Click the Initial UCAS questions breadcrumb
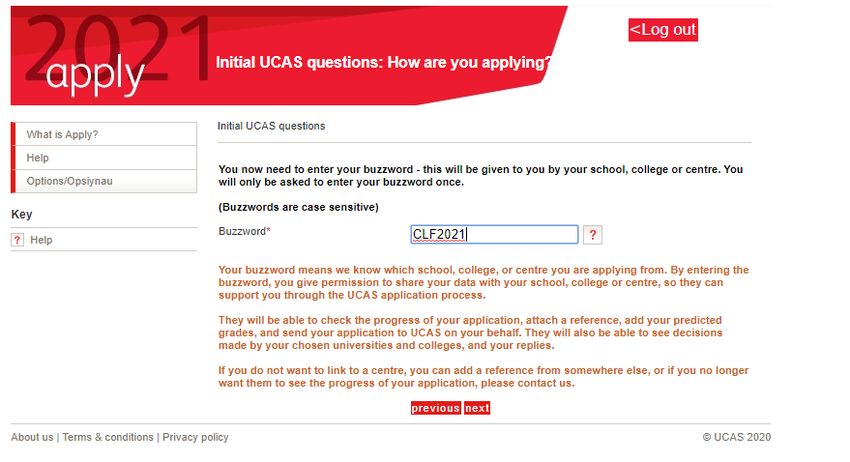Screen dimensions: 850x462 (x=271, y=126)
